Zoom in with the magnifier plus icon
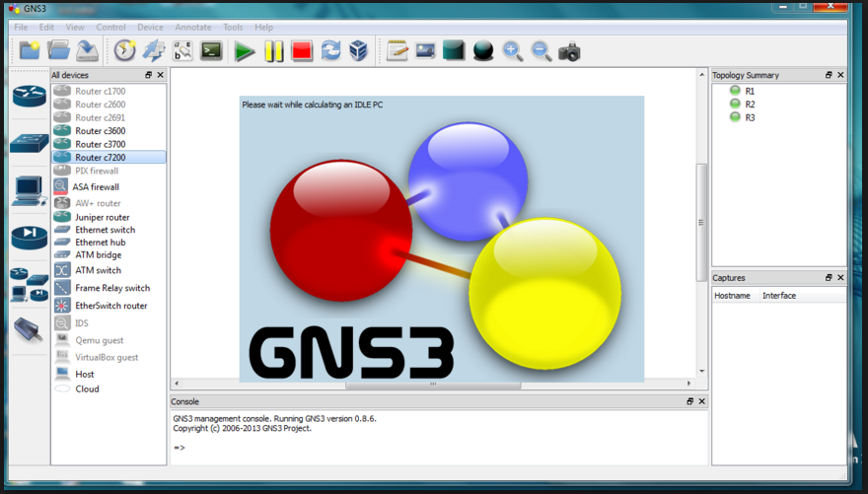 (513, 51)
